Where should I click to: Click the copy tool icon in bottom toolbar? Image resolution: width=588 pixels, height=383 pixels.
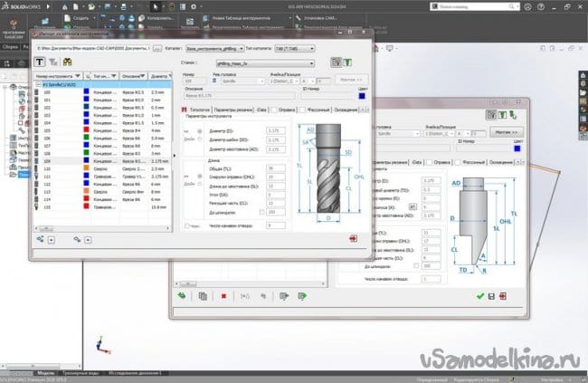coord(203,295)
